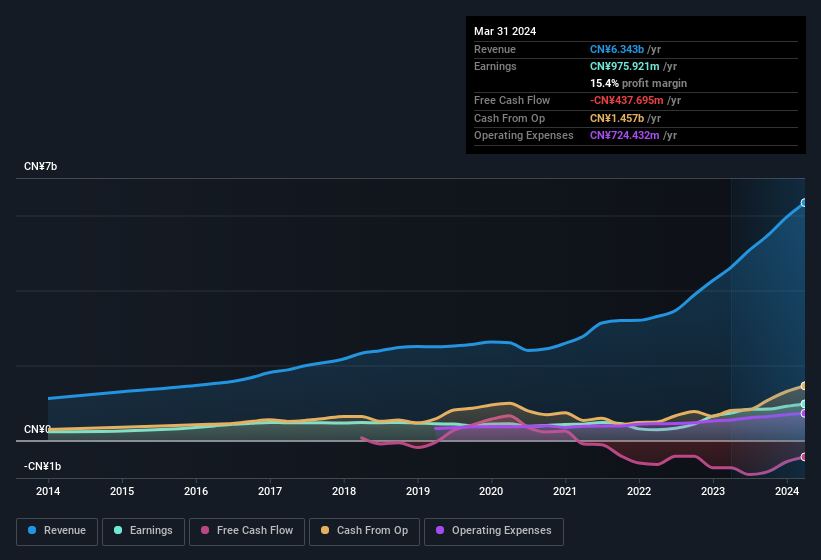
Task: Hide the Free Cash Flow series
Action: coord(247,531)
